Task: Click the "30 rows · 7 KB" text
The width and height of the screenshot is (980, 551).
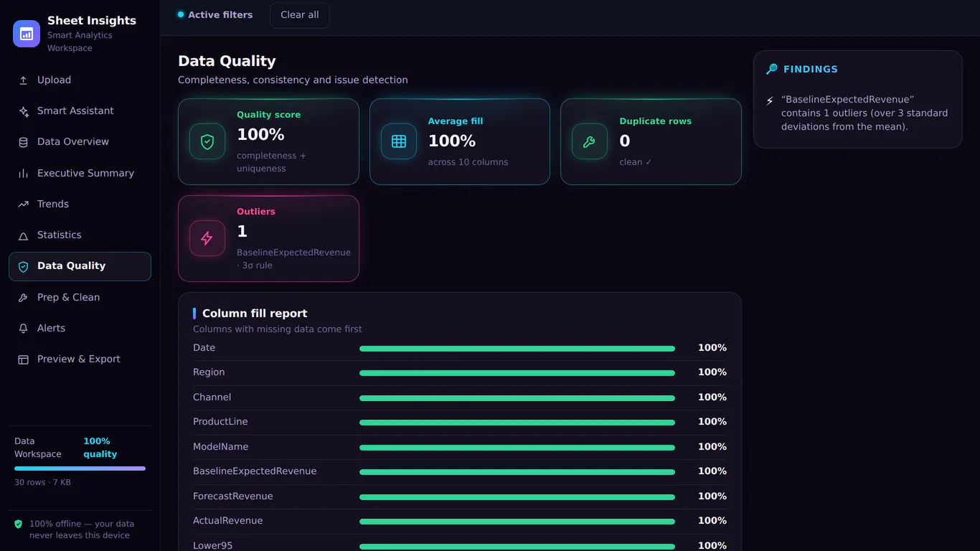Action: [42, 482]
